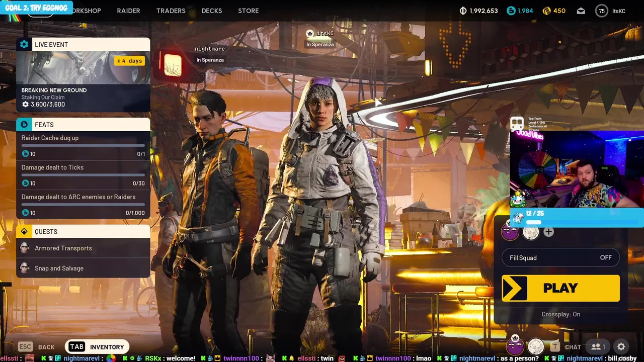Click the 1.992.653 coin balance
The image size is (644, 362).
484,11
